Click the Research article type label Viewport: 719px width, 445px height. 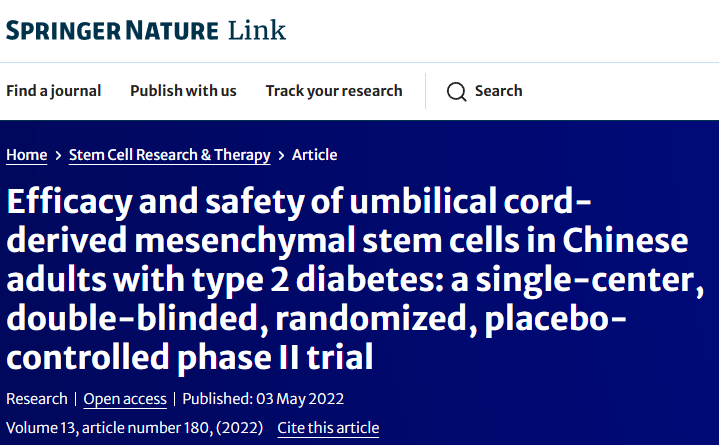tap(37, 399)
